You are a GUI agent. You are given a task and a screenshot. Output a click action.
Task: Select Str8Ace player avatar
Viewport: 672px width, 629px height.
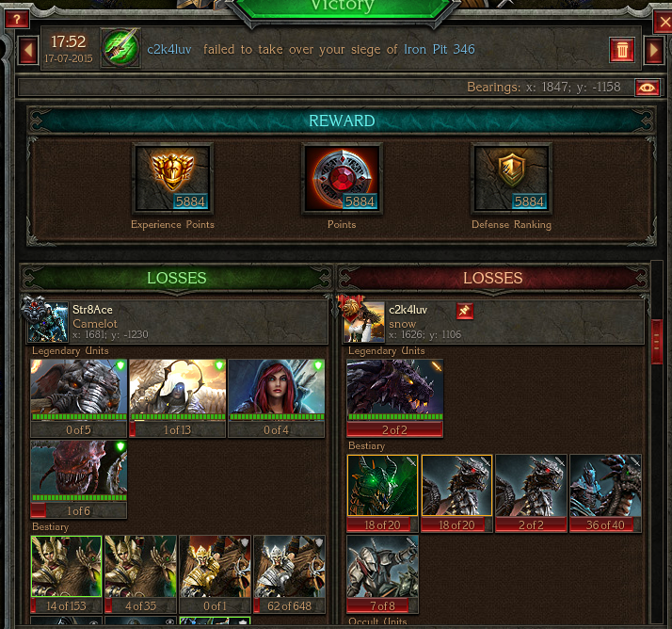46,320
